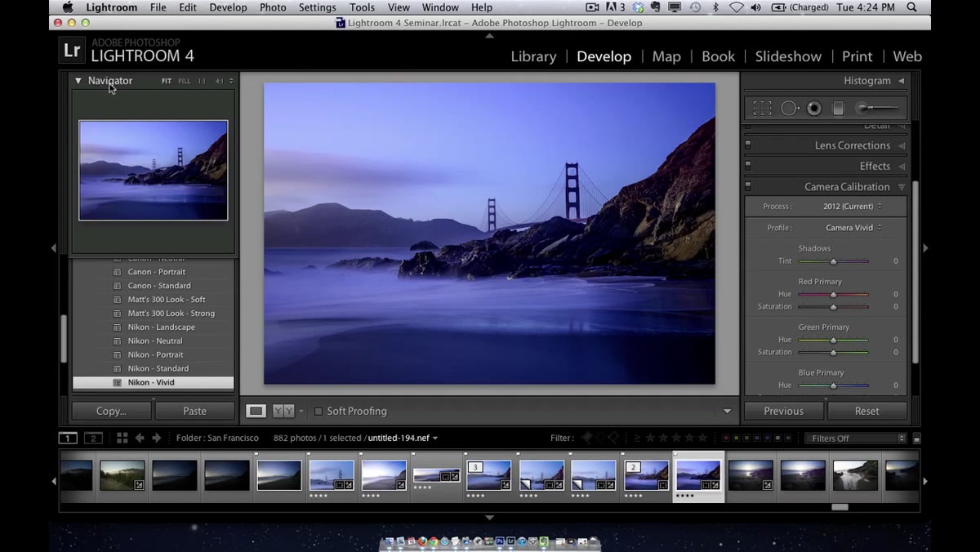This screenshot has height=552, width=980.
Task: Toggle the filters on/off switch at filmstrip right
Action: (916, 438)
